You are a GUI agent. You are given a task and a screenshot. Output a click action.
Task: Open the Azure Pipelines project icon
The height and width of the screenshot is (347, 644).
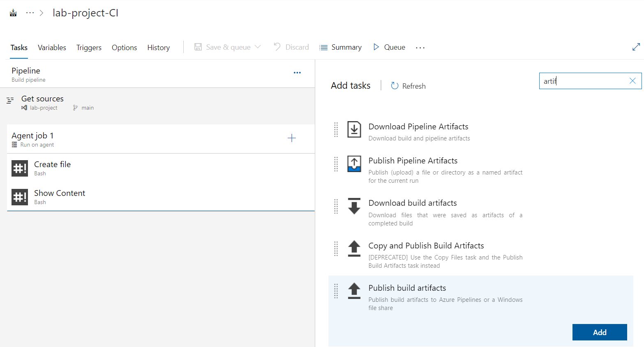13,13
